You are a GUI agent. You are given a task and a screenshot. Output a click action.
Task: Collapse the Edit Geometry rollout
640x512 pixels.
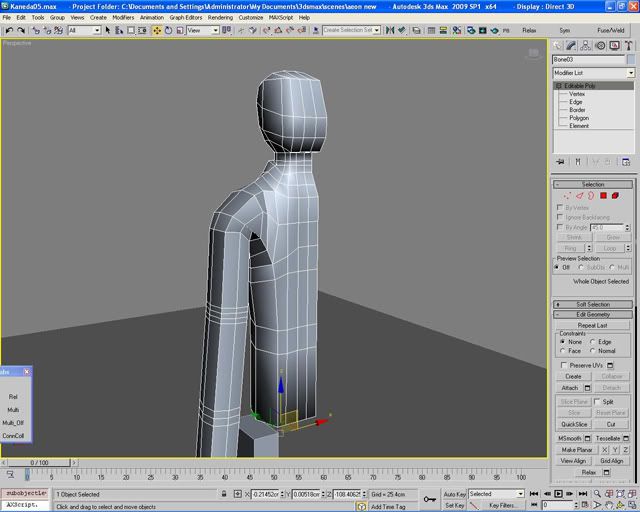[x=592, y=314]
